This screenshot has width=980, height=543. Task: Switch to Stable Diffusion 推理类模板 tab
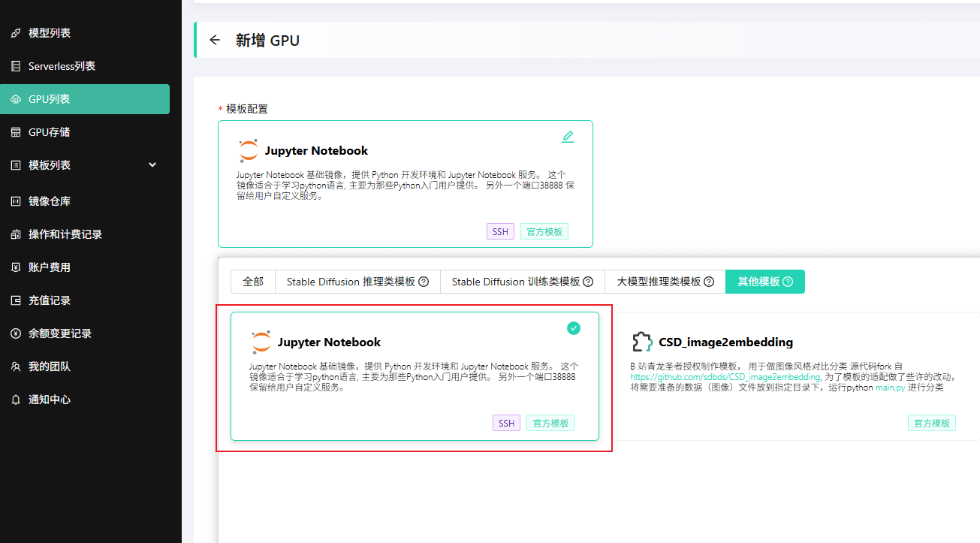(x=357, y=282)
